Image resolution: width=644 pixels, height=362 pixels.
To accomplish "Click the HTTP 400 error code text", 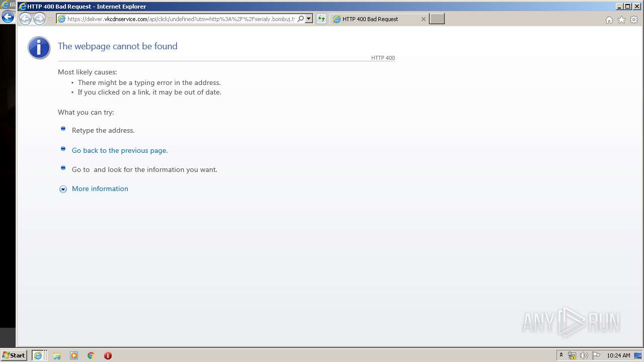I will coord(383,58).
